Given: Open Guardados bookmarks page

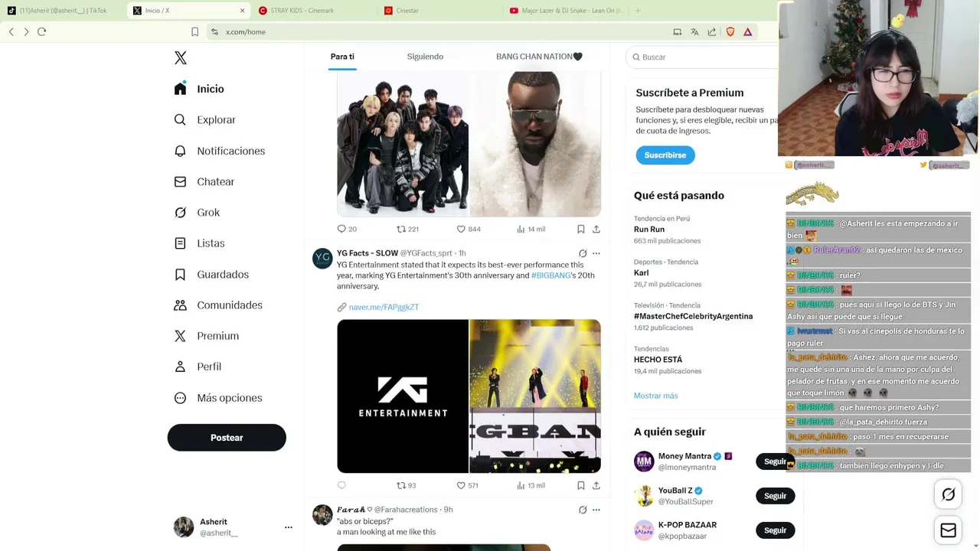Looking at the screenshot, I should pos(211,274).
